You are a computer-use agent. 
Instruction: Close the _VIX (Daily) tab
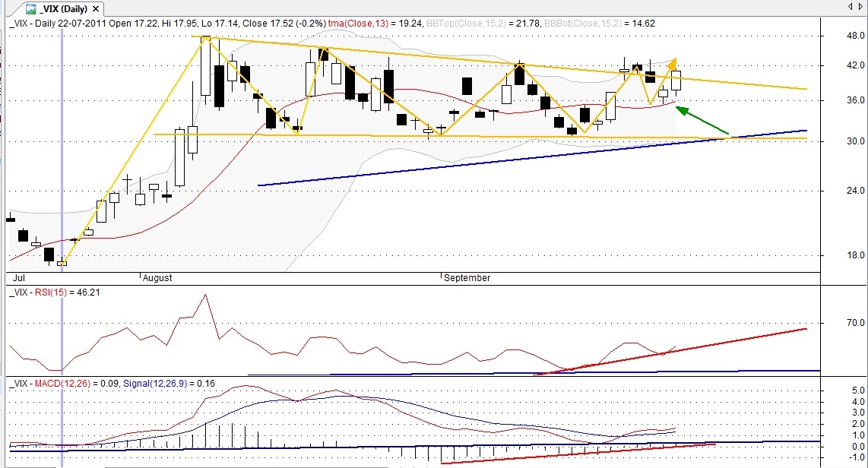[x=96, y=9]
